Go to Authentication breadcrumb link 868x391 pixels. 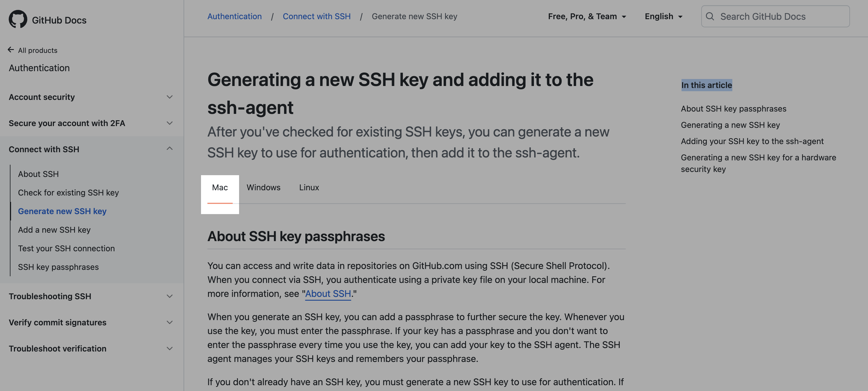(x=234, y=16)
